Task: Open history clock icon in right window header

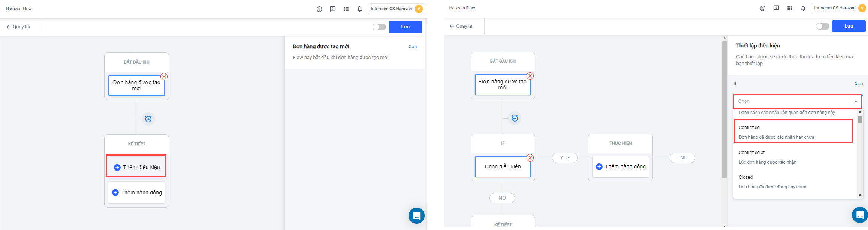Action: pyautogui.click(x=763, y=8)
